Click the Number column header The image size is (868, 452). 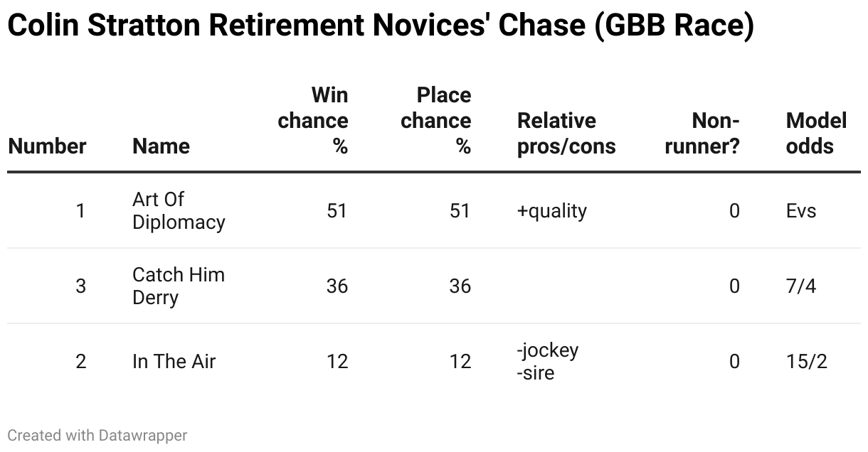pyautogui.click(x=47, y=146)
